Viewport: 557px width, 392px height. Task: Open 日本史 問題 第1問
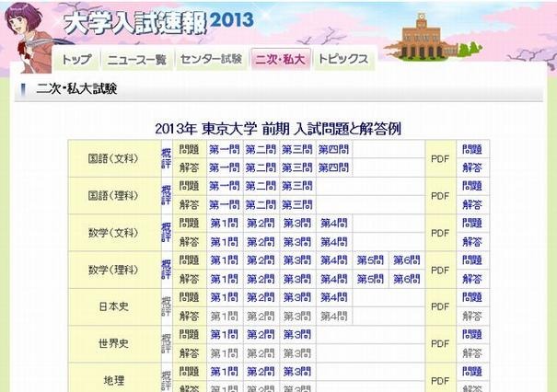224,297
